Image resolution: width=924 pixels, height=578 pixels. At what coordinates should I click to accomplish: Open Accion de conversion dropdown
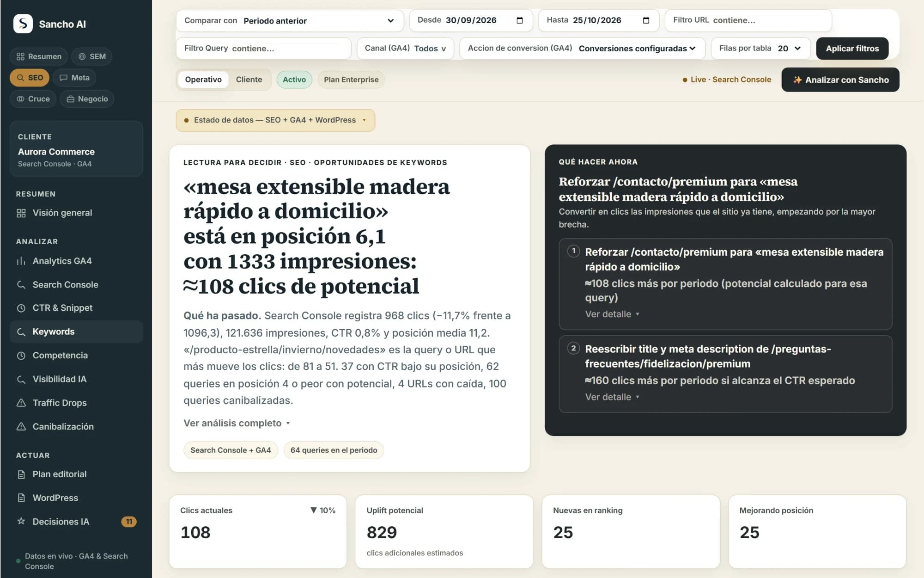pos(582,49)
